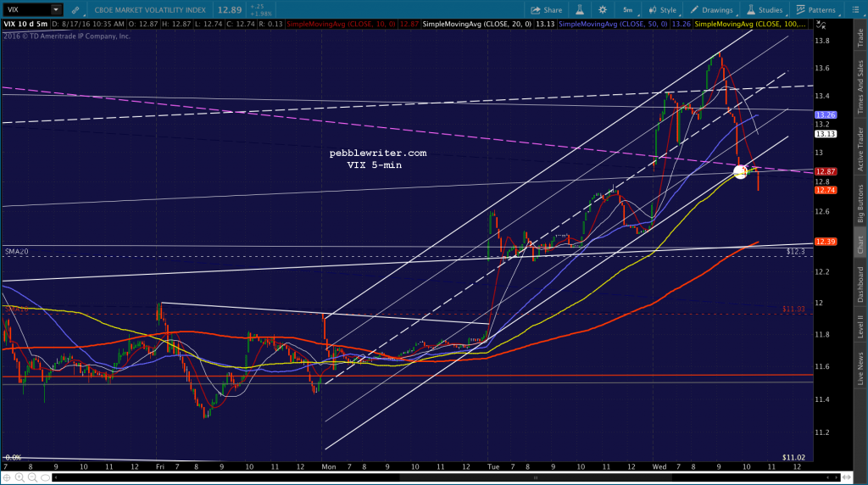868x485 pixels.
Task: Open the Trade side tab
Action: (860, 37)
